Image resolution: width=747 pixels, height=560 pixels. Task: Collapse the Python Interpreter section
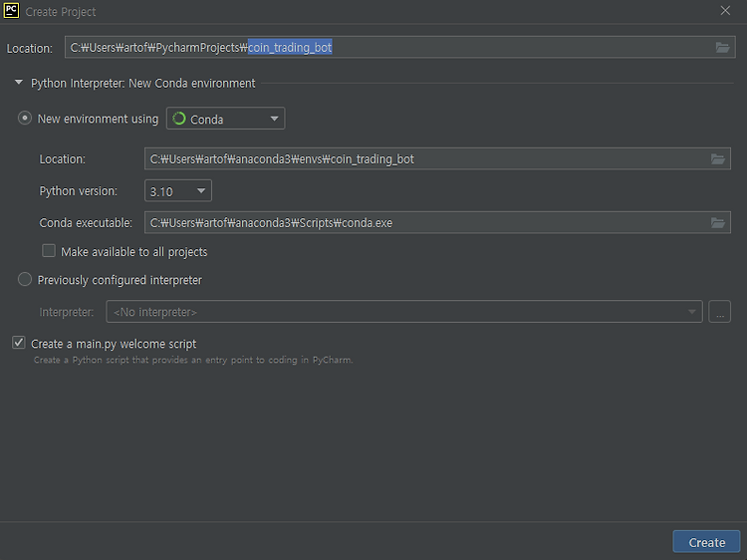(x=19, y=83)
